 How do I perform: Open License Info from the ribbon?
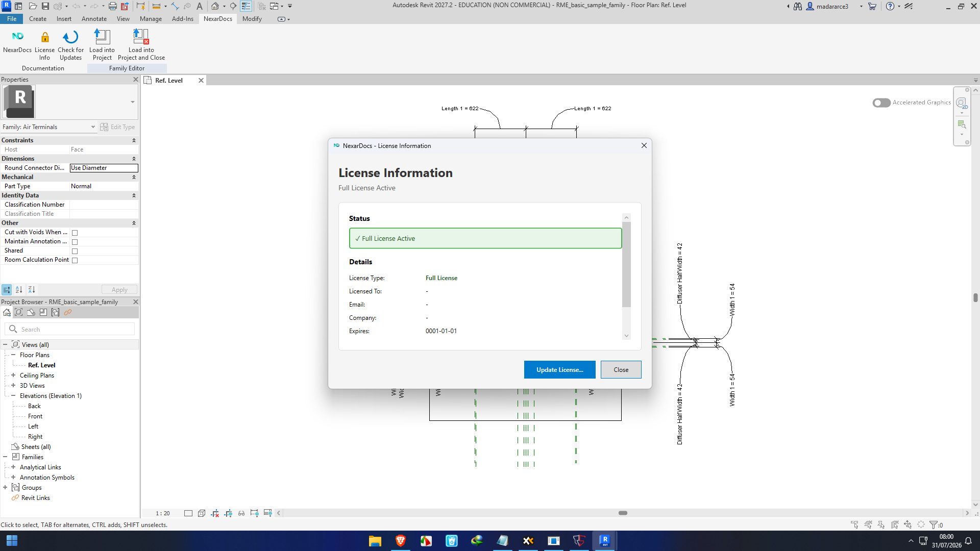[x=44, y=45]
